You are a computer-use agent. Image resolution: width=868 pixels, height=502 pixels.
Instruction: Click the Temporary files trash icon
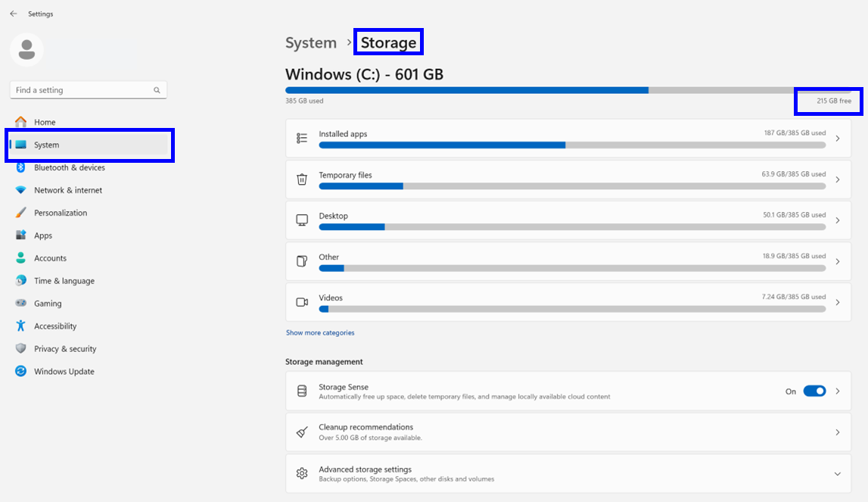coord(302,179)
